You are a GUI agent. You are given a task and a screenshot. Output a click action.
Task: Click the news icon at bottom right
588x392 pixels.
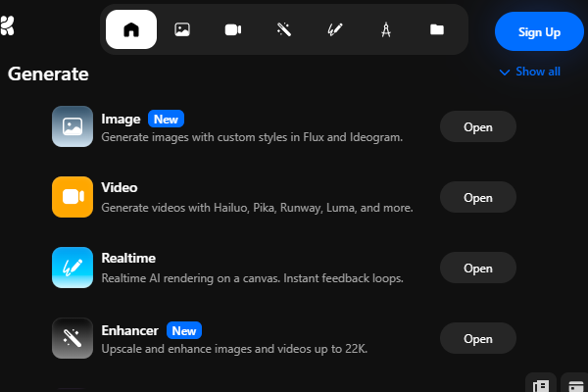pos(540,383)
